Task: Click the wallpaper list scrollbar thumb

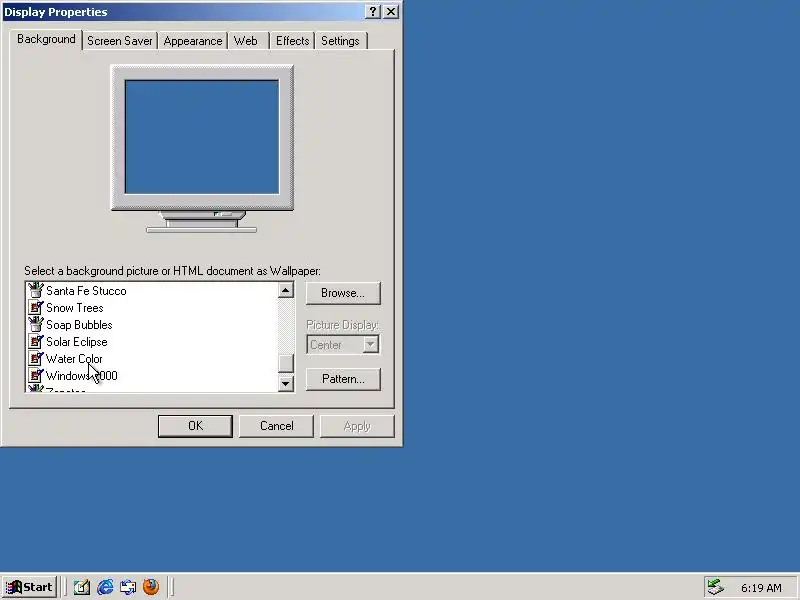Action: coord(286,363)
